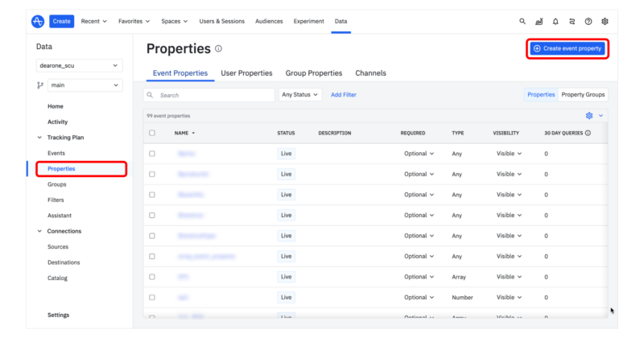
Task: Click the help question mark icon
Action: (588, 21)
